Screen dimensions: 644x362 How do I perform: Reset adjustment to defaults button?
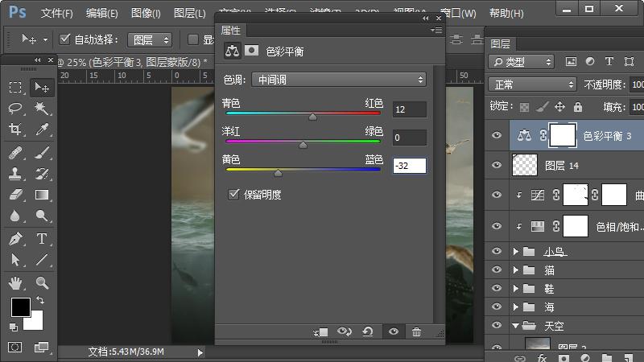coord(368,331)
